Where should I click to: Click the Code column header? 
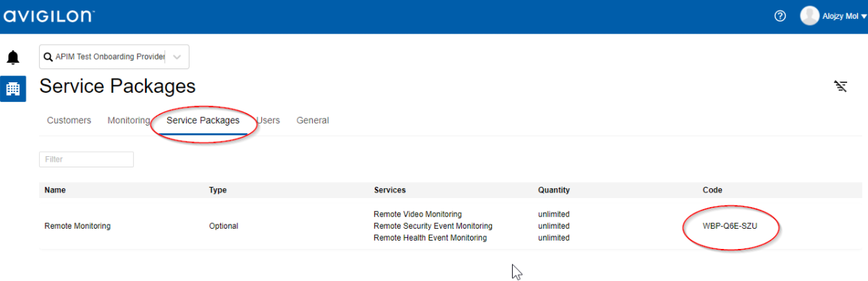pos(712,190)
